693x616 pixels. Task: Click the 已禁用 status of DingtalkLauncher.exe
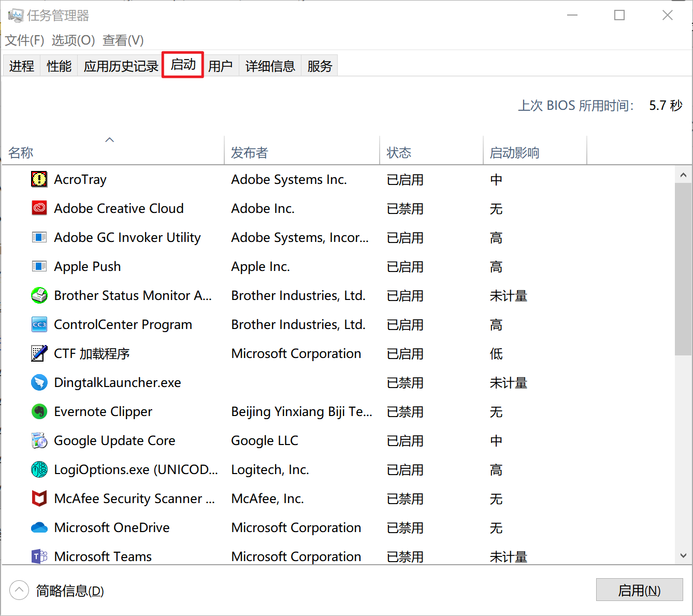pyautogui.click(x=405, y=382)
